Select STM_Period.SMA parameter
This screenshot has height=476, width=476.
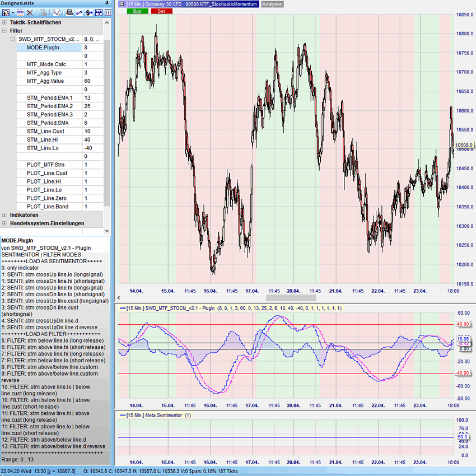[49, 123]
